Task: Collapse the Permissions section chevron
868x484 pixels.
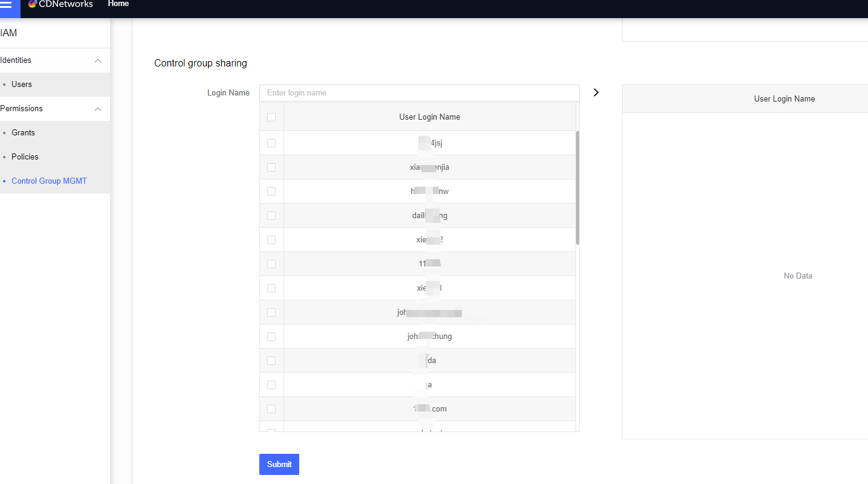Action: click(98, 109)
